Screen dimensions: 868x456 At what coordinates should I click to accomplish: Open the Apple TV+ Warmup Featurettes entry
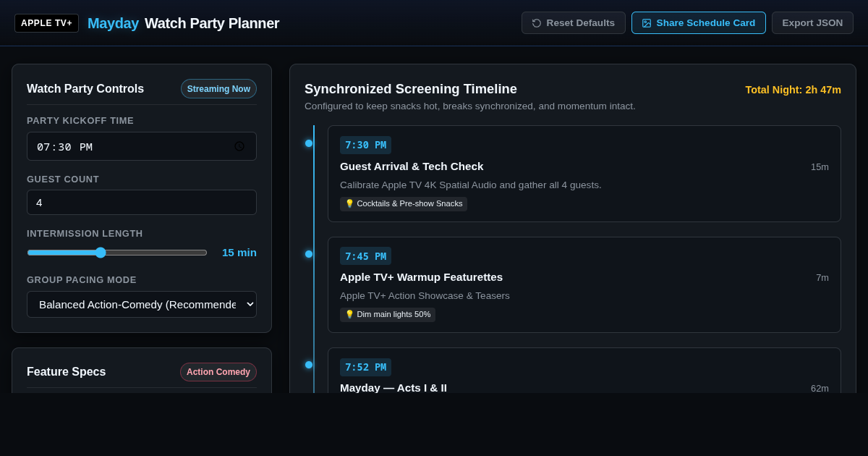pos(584,284)
